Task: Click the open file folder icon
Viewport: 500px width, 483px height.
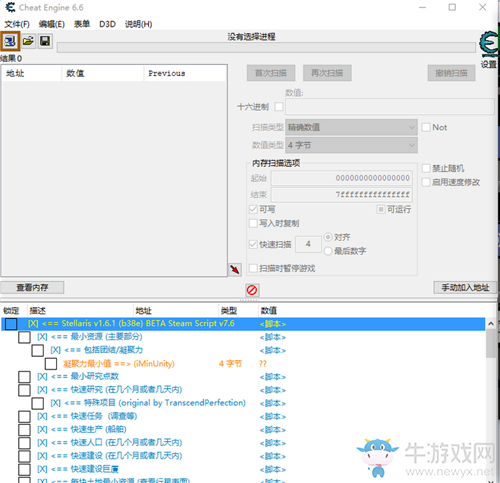Action: click(x=29, y=41)
